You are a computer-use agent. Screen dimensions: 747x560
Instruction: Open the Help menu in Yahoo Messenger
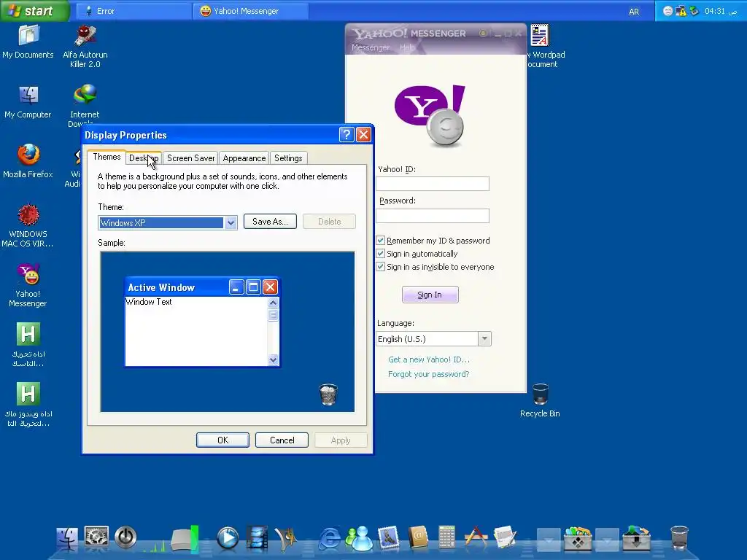point(407,47)
